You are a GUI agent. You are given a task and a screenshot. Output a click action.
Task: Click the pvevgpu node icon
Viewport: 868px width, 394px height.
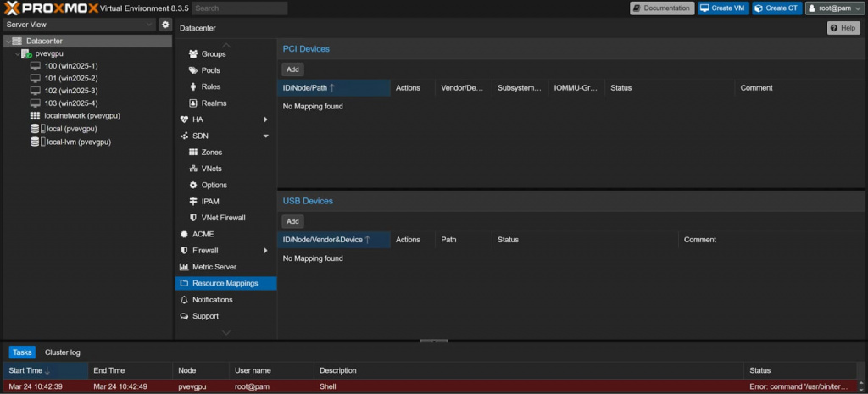tap(26, 53)
